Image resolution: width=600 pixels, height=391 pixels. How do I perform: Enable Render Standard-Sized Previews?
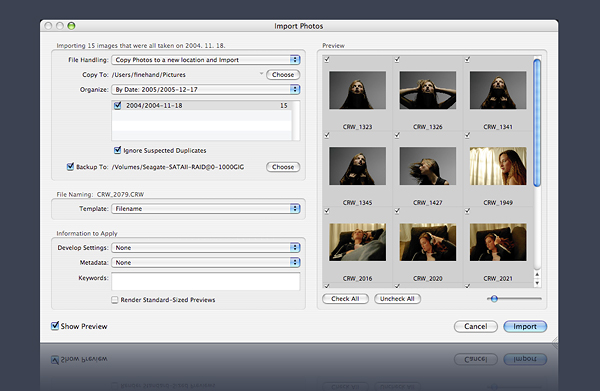[114, 300]
